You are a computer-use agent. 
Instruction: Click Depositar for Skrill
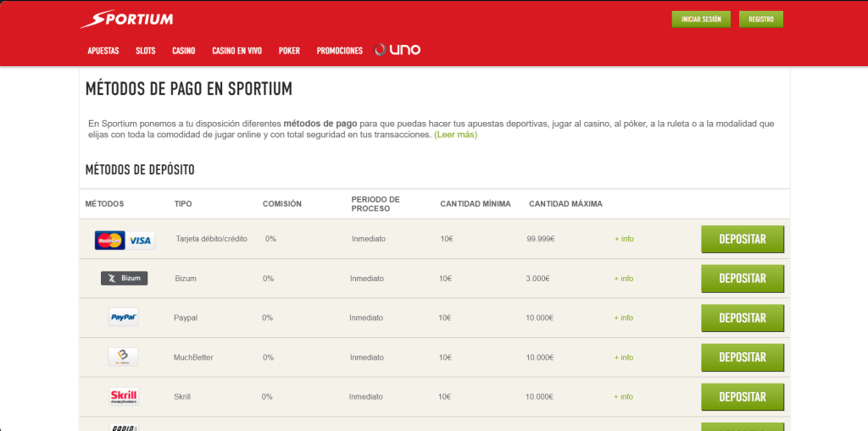pyautogui.click(x=742, y=396)
